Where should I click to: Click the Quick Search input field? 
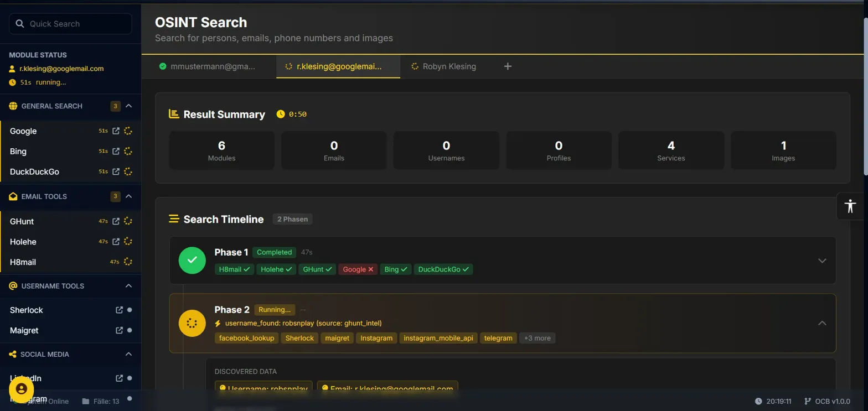[x=70, y=24]
